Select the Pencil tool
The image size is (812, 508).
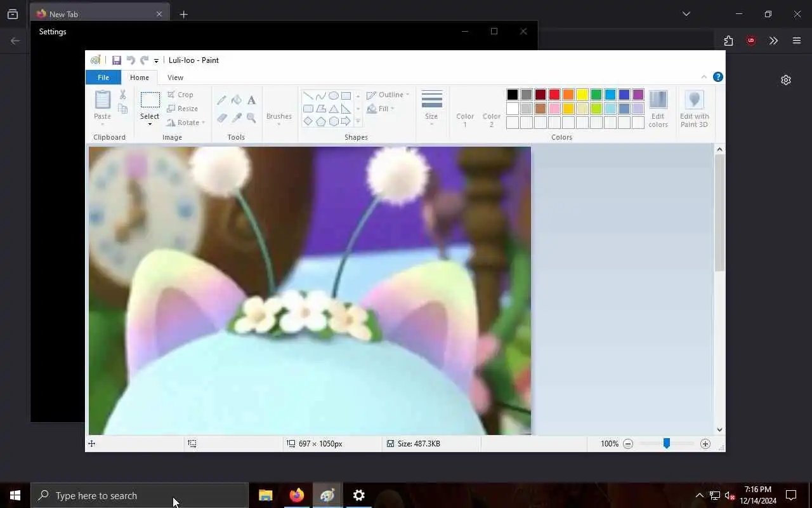click(221, 100)
